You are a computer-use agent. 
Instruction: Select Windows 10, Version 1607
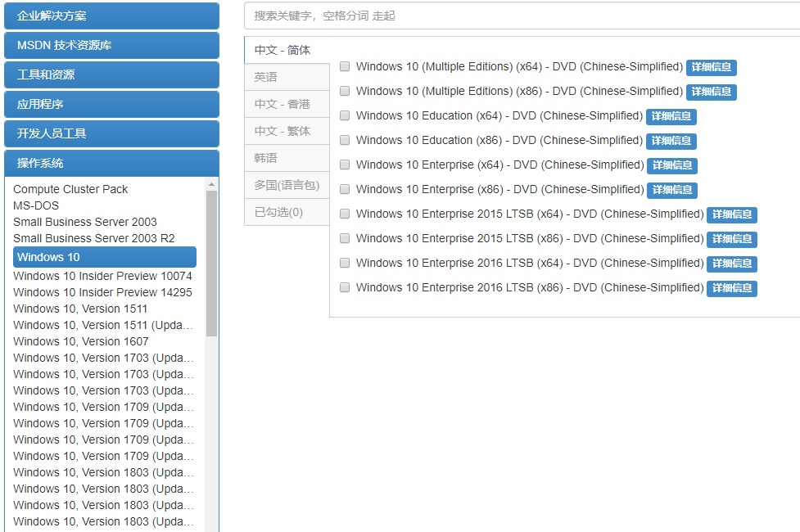(81, 341)
